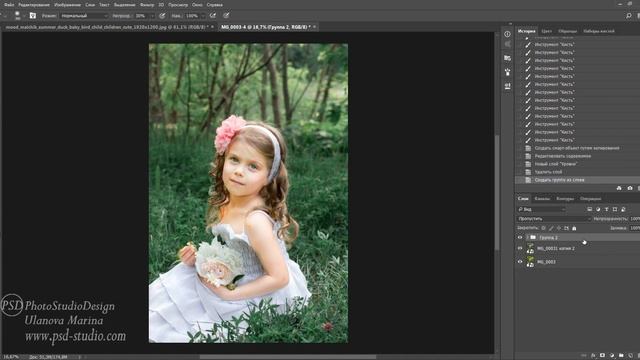Switch to the Каналы tab
Viewport: 640px width, 360px height.
click(x=542, y=199)
